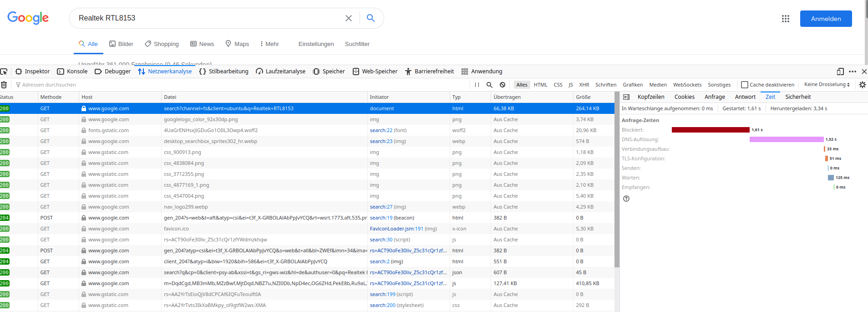Show the Antwort details tab
The image size is (868, 312).
[745, 97]
